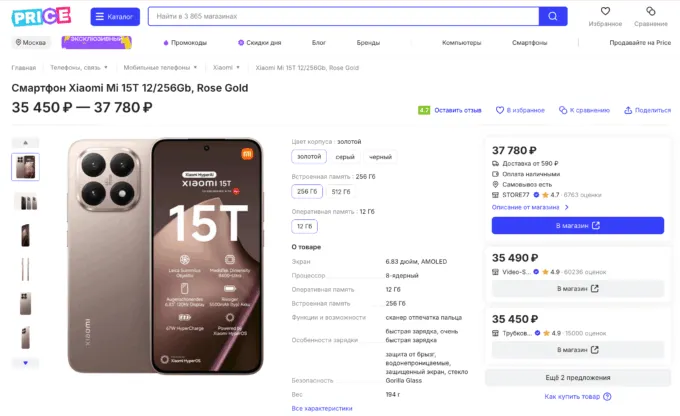
Task: Select the first product thumbnail
Action: [x=25, y=167]
